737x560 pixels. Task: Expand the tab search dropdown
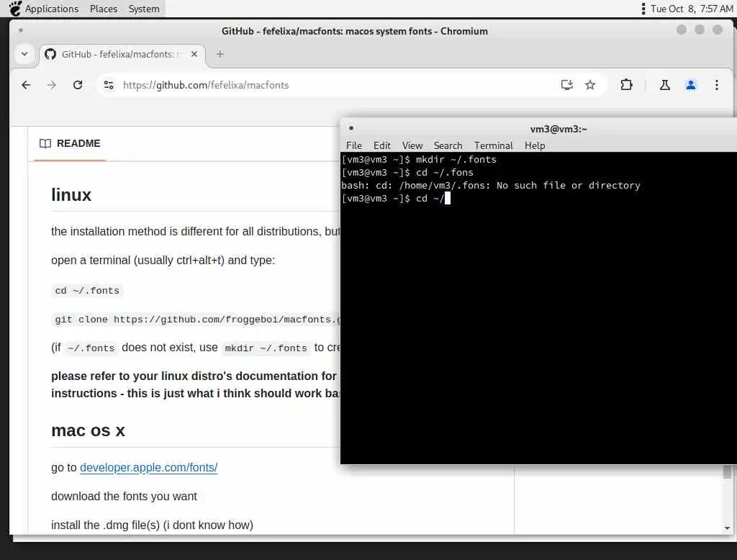(x=24, y=54)
